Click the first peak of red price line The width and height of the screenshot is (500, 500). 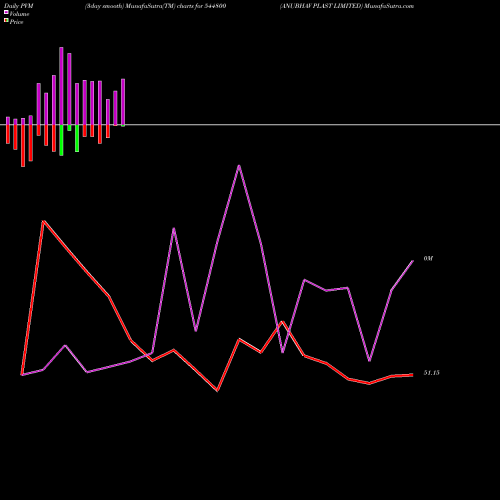tap(43, 221)
